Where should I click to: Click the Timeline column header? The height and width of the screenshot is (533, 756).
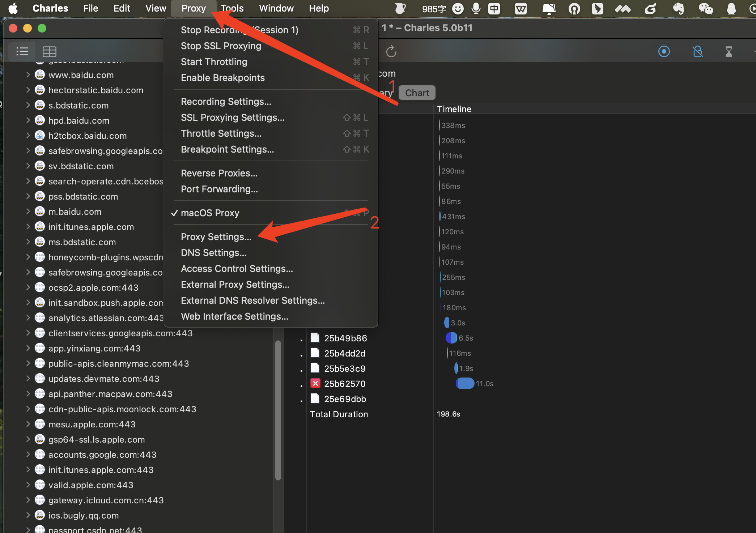(x=454, y=109)
